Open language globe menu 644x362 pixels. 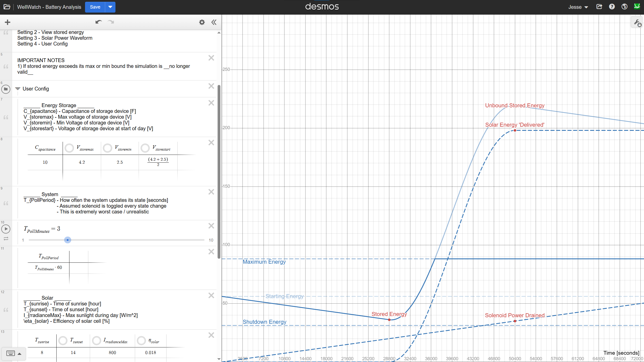click(x=624, y=7)
